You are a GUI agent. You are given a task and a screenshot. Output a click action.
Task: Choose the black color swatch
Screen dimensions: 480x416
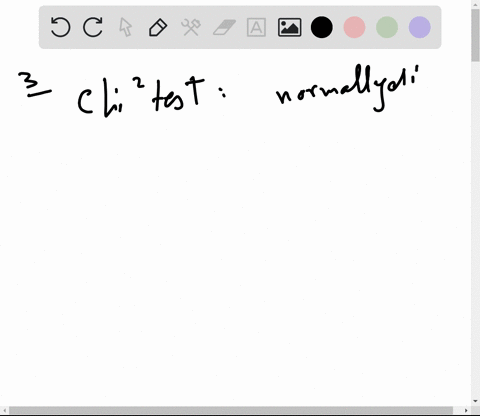[322, 27]
